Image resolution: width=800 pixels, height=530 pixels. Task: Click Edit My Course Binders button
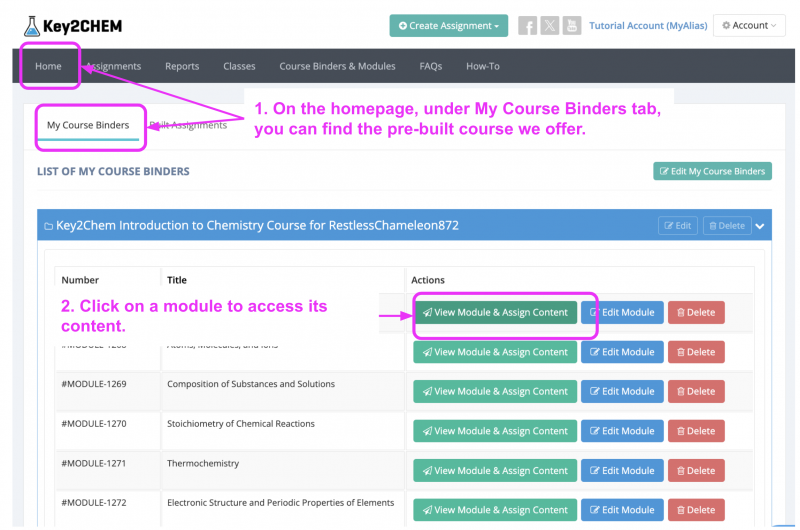tap(712, 171)
